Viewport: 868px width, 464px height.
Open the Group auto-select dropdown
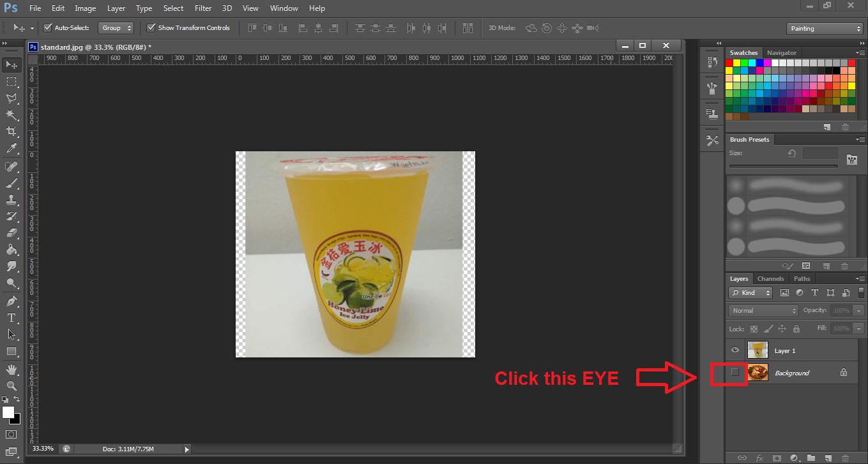[x=116, y=28]
